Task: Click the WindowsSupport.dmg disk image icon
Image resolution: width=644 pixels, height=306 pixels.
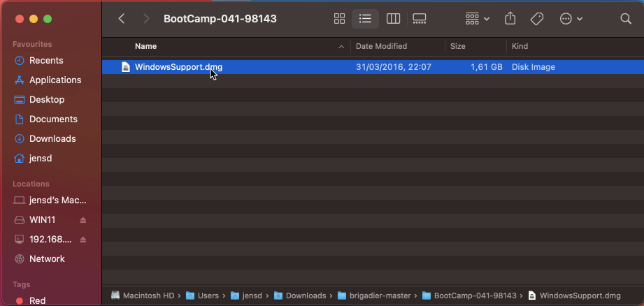Action: click(x=126, y=67)
